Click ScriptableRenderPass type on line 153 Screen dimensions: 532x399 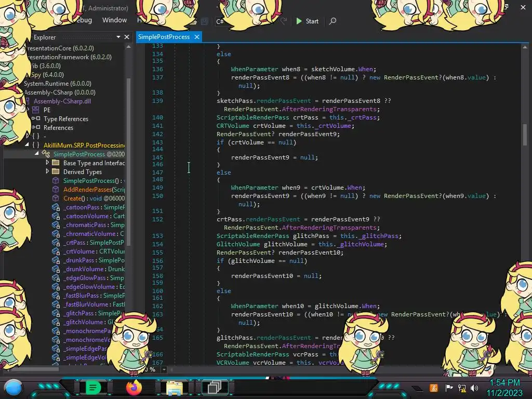click(253, 236)
